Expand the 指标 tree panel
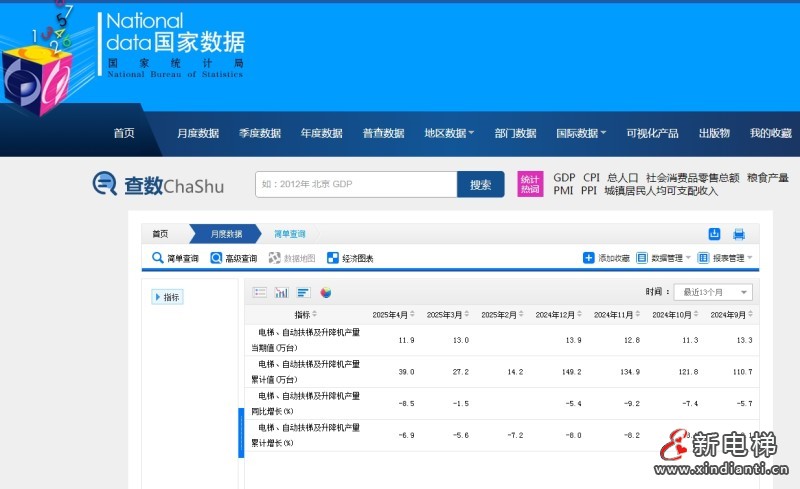Screen dimensions: 800x489 [x=167, y=297]
